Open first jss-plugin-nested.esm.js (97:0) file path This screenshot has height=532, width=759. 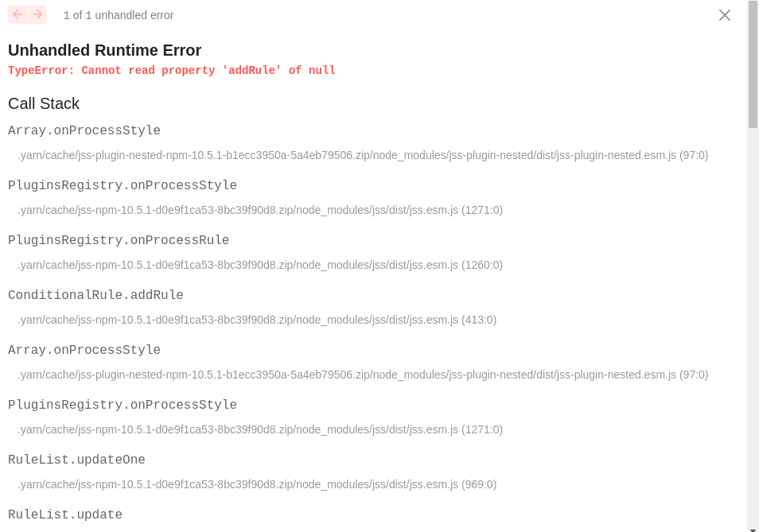(363, 155)
